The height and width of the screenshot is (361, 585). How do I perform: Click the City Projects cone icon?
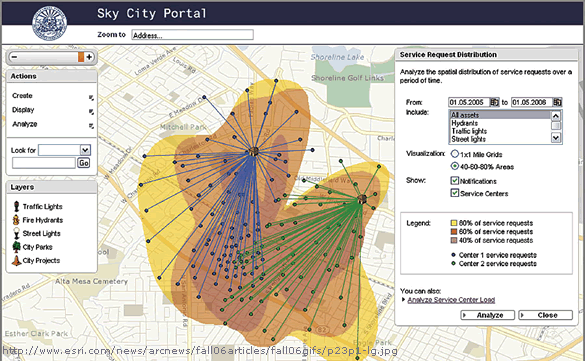pyautogui.click(x=16, y=260)
